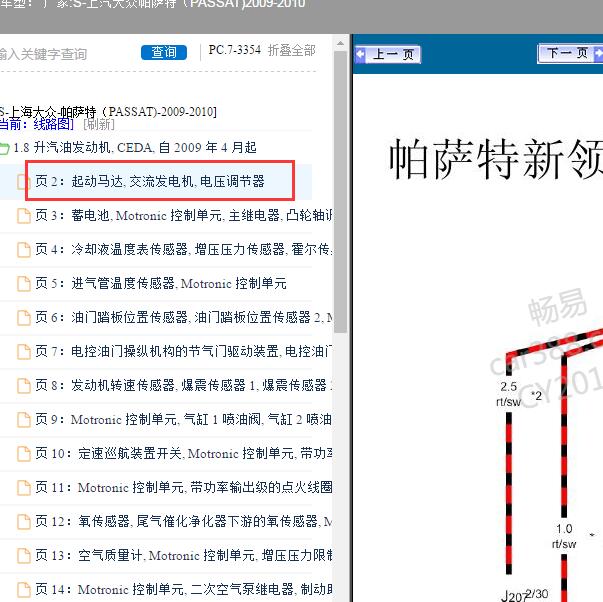Click the document icon beside 页 12
603x602 pixels.
point(23,522)
